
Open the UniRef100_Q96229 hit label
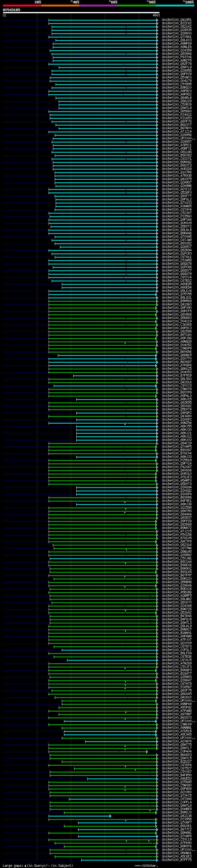click(176, 101)
